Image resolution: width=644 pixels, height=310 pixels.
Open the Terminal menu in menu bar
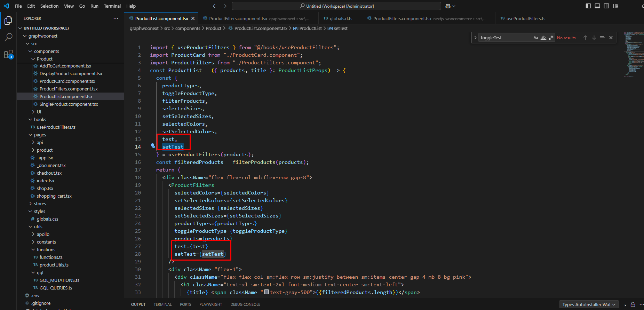click(112, 6)
